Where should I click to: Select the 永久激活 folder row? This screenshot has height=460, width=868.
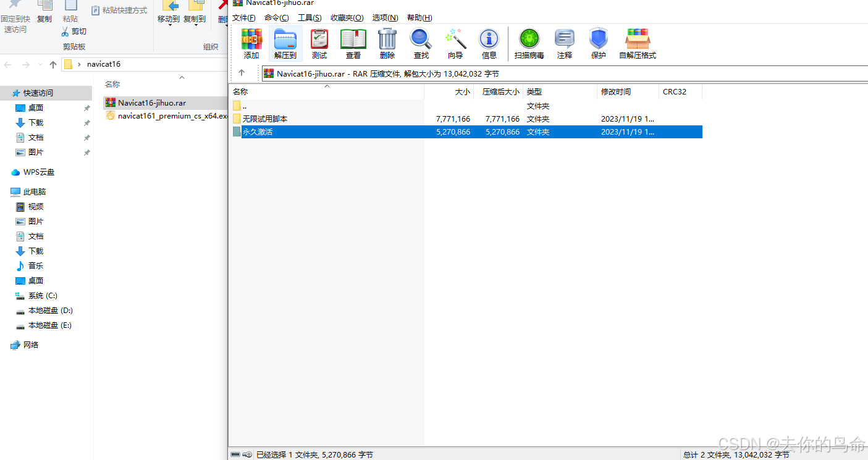click(x=466, y=132)
